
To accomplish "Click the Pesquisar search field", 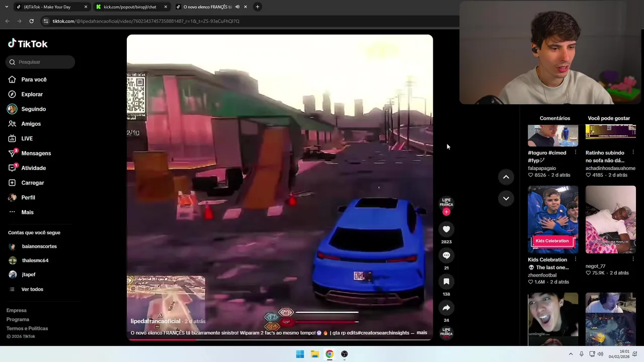I will coord(41,62).
